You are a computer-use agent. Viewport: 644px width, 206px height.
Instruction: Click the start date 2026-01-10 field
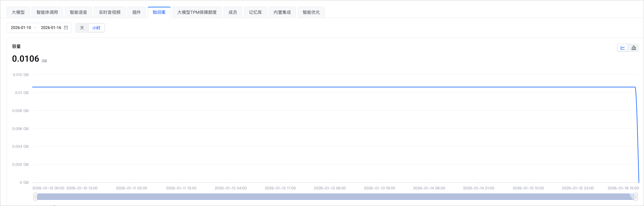pos(21,28)
